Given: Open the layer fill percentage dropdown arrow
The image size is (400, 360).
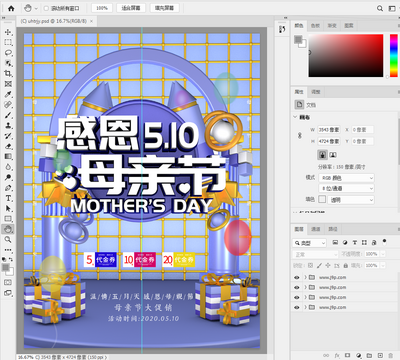Looking at the screenshot, I should (383, 265).
